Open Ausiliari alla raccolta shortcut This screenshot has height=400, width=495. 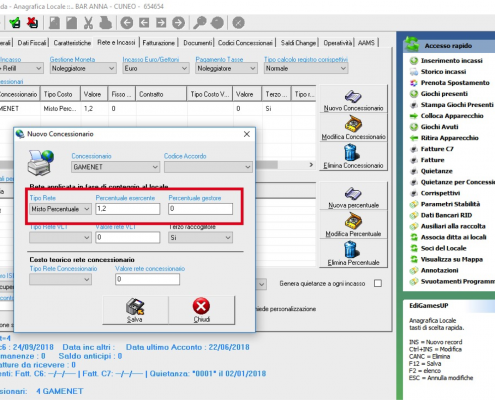point(453,226)
